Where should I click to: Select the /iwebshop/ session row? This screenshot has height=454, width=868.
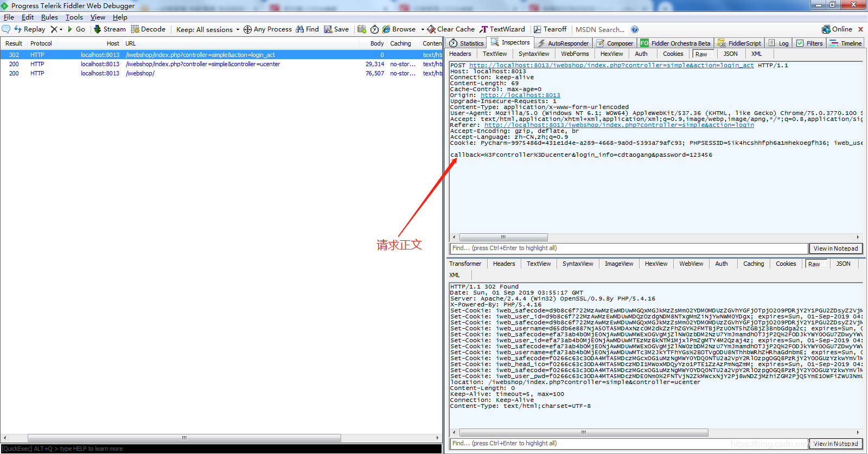point(221,73)
